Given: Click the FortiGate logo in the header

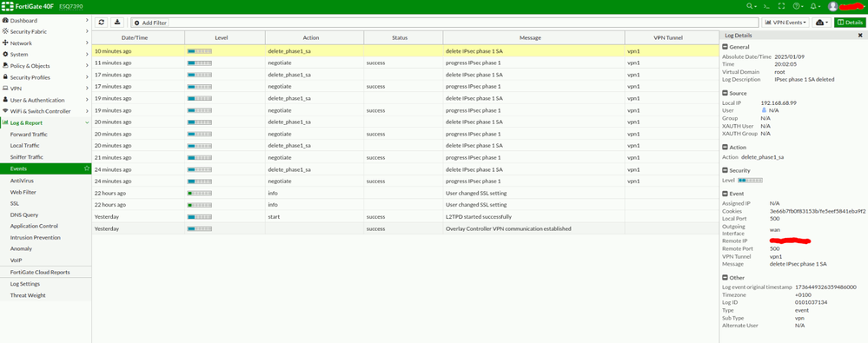Looking at the screenshot, I should click(x=6, y=6).
